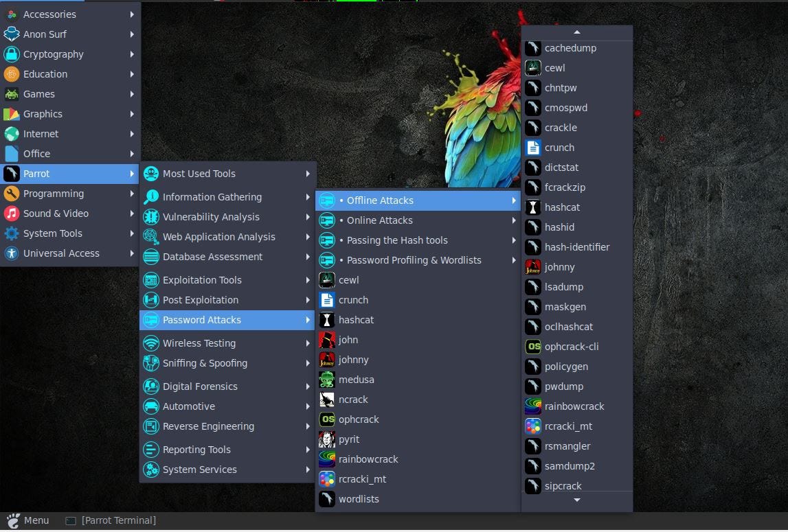The width and height of the screenshot is (788, 532).
Task: Click the Parrot category icon
Action: (x=12, y=174)
